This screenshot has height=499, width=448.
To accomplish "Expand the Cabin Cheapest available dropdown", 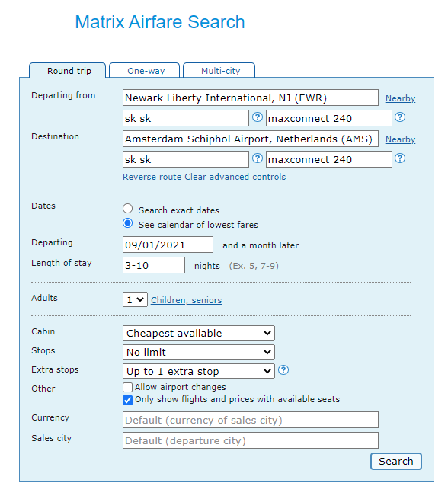I will pyautogui.click(x=199, y=333).
